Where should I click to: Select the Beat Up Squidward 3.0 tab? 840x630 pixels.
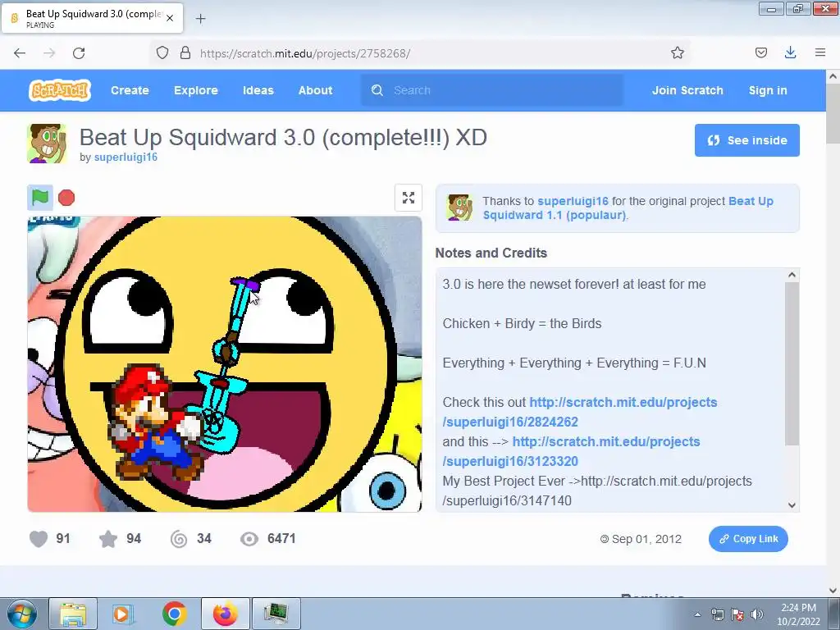pyautogui.click(x=92, y=18)
